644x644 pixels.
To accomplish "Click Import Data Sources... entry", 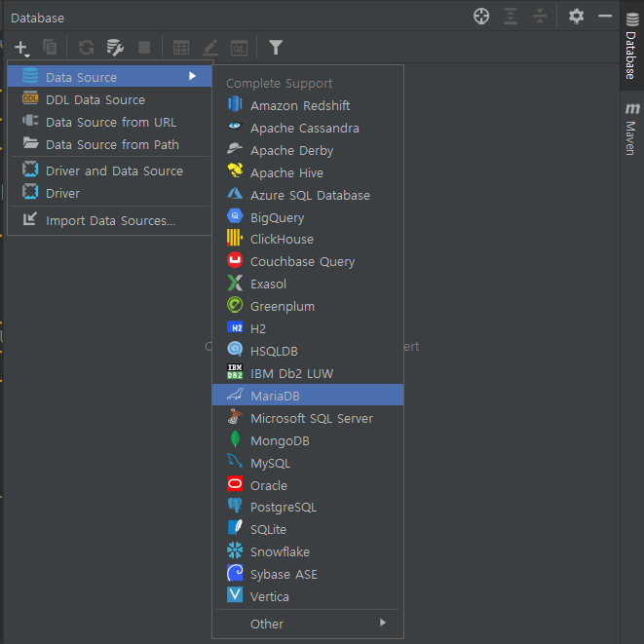I will point(110,220).
